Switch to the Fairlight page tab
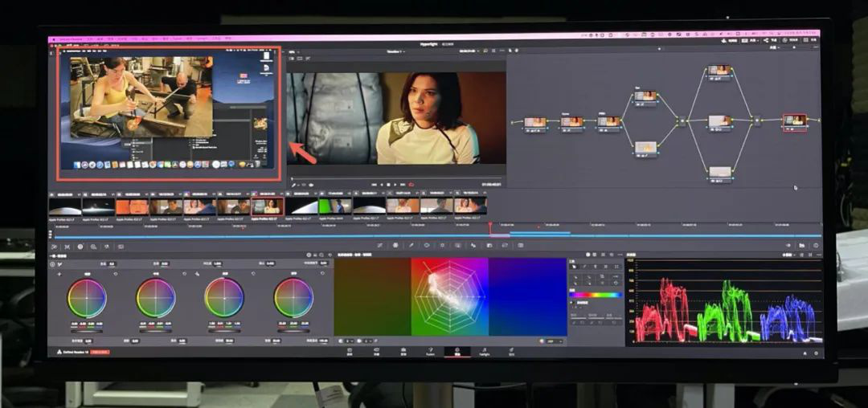Viewport: 868px width, 408px height. 485,352
